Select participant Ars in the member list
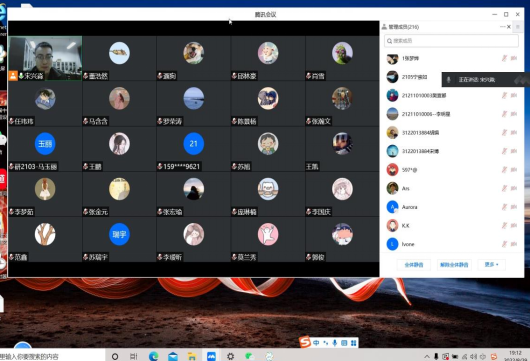The image size is (530, 361). [x=451, y=188]
